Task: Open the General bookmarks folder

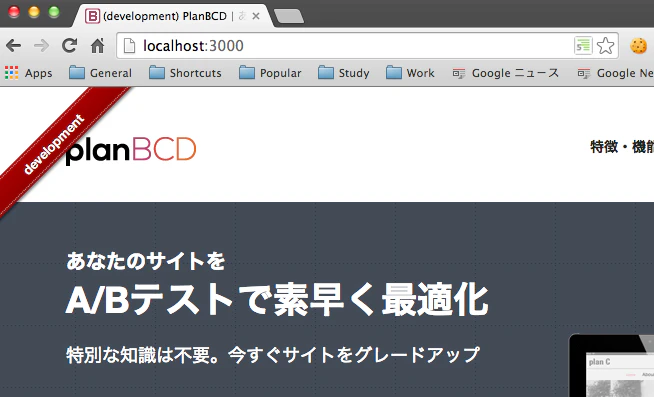Action: (100, 73)
